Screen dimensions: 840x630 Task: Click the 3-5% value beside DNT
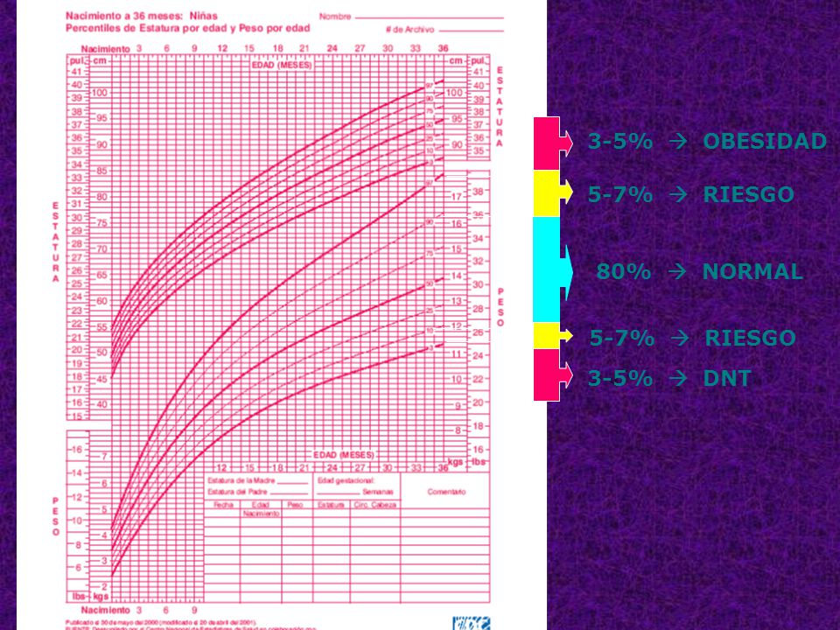point(620,378)
